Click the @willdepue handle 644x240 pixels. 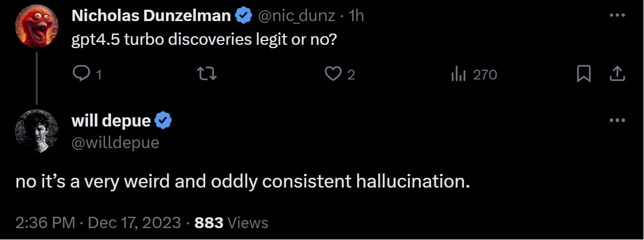tap(115, 142)
